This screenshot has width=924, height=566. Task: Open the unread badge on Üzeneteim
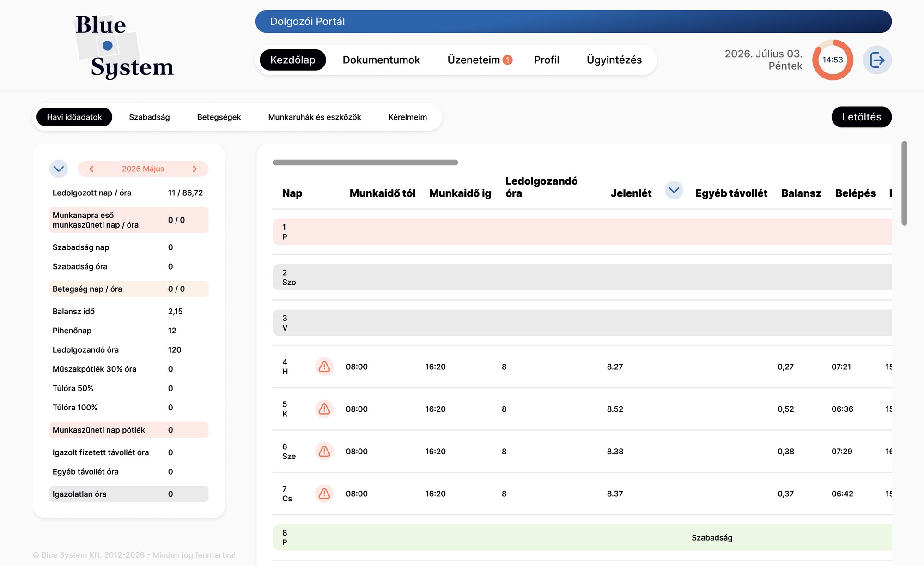[507, 60]
